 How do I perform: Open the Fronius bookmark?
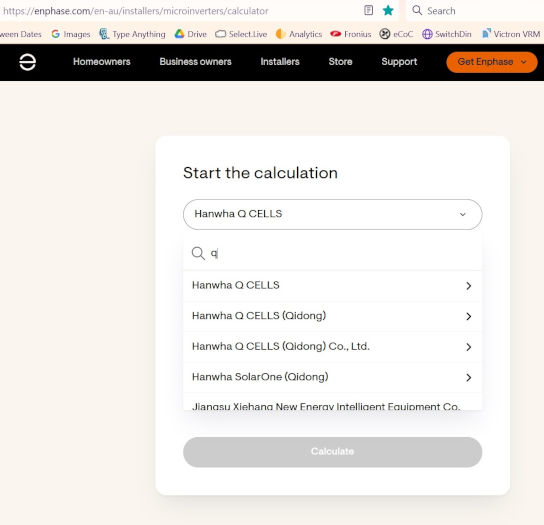tap(350, 34)
